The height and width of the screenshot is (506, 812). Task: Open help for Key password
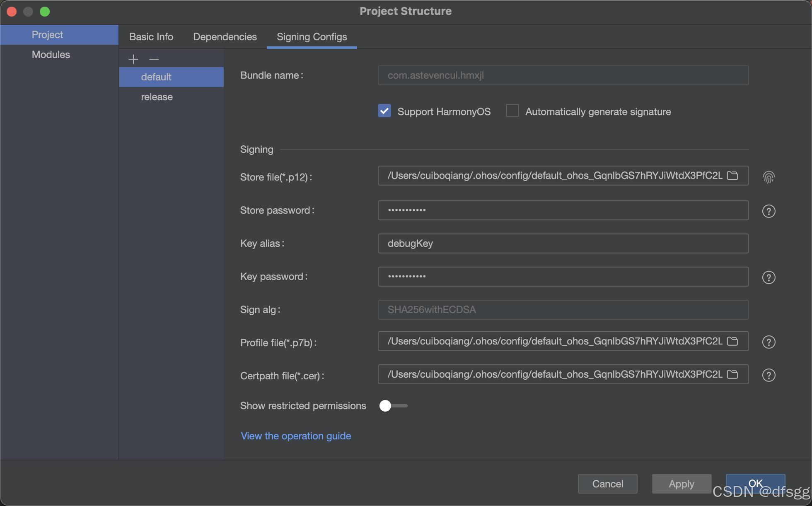(768, 277)
